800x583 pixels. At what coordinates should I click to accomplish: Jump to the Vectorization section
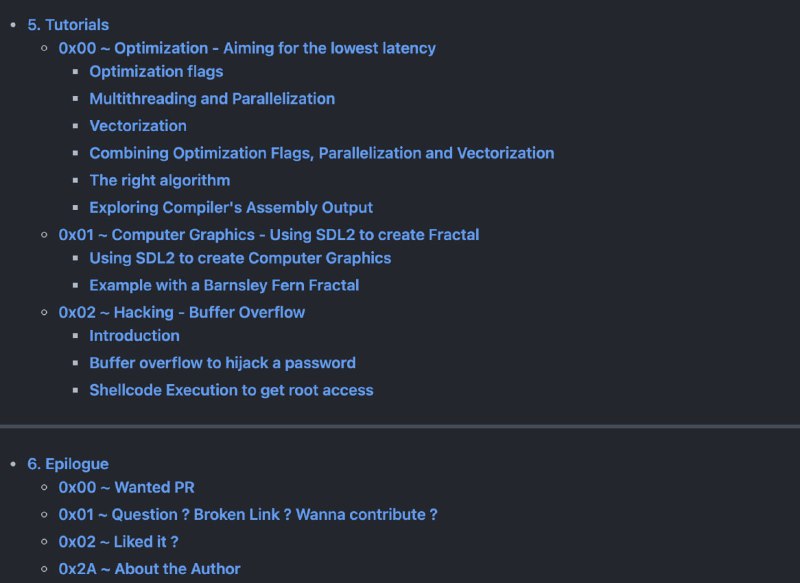click(x=138, y=126)
